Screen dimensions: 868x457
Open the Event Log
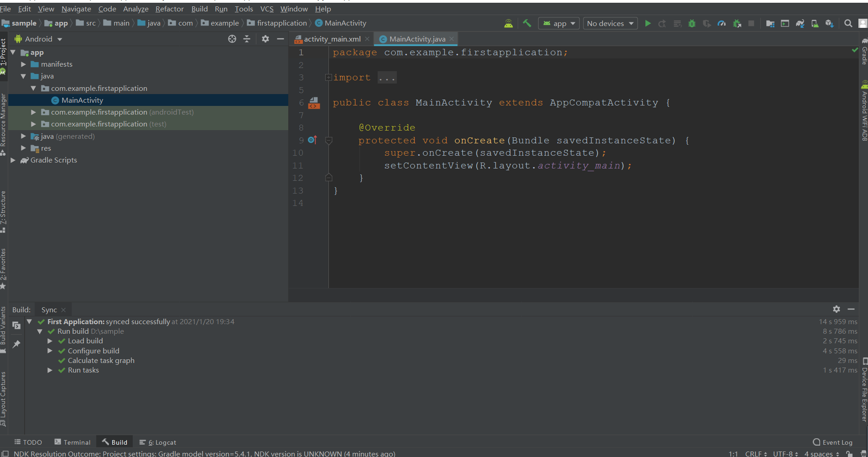[x=832, y=442]
